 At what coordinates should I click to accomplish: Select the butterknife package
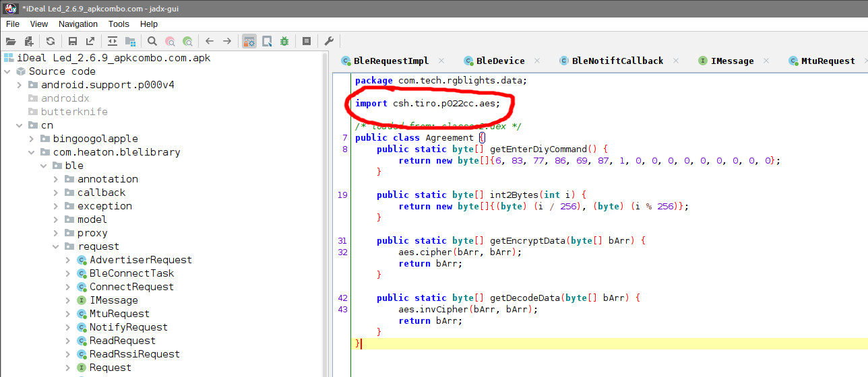[74, 112]
